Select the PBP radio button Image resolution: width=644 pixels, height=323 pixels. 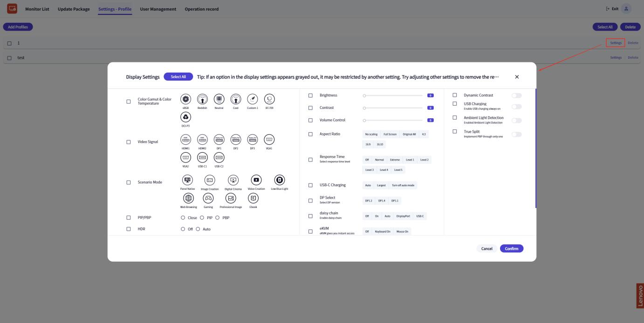click(217, 218)
